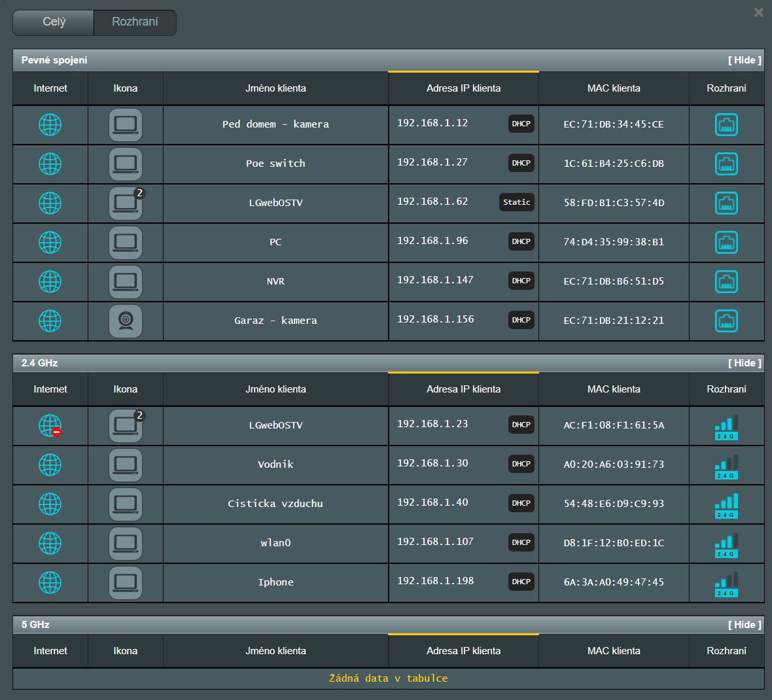
Task: Switch to the Rozhraní tab
Action: [x=135, y=22]
